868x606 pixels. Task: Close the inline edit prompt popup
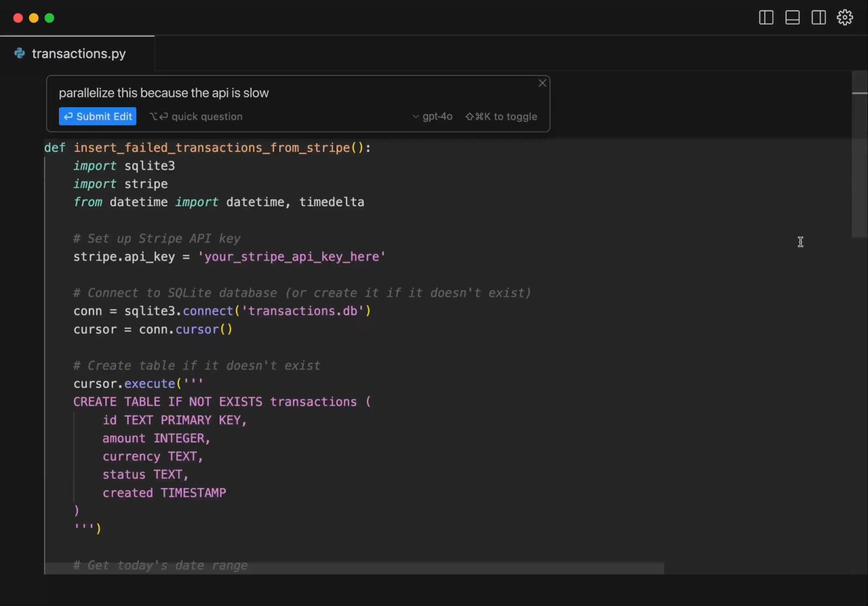click(542, 82)
